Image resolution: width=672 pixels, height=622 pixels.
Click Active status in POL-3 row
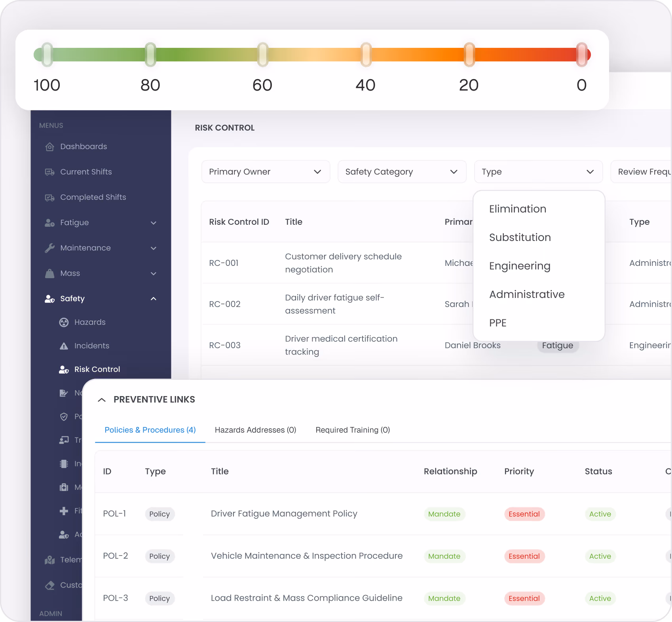click(x=600, y=599)
